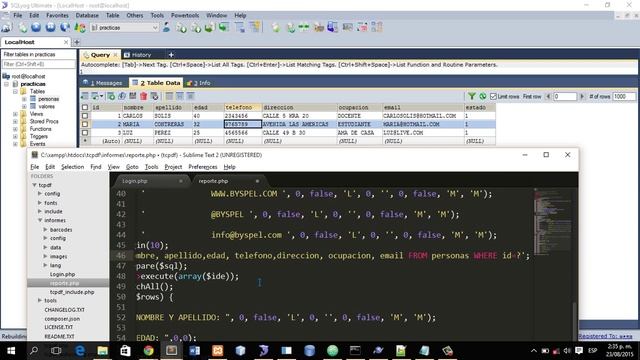Click the Registered To link in status bar
640x360 pixels.
click(x=605, y=336)
